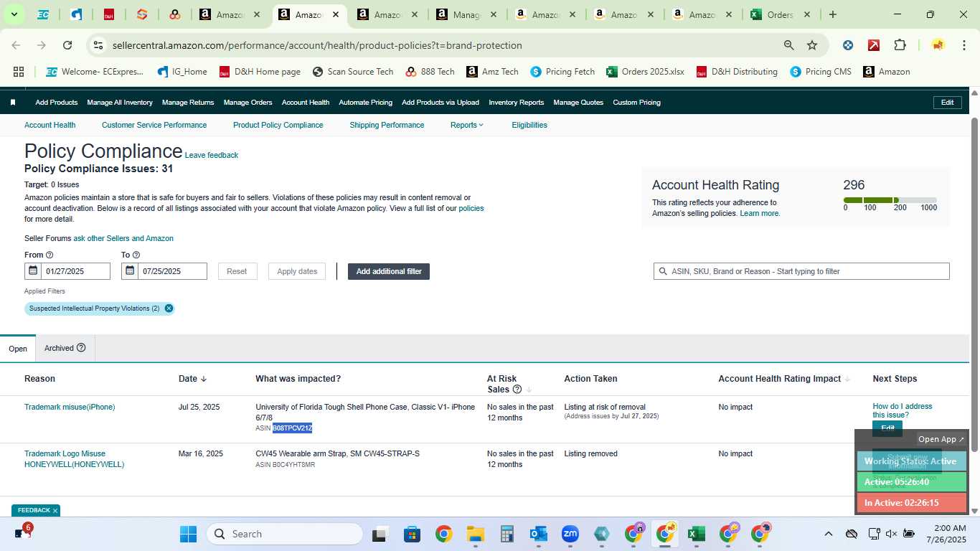This screenshot has width=980, height=551.
Task: Click the bookmark flag icon in Seller Central toolbar
Action: (x=13, y=103)
